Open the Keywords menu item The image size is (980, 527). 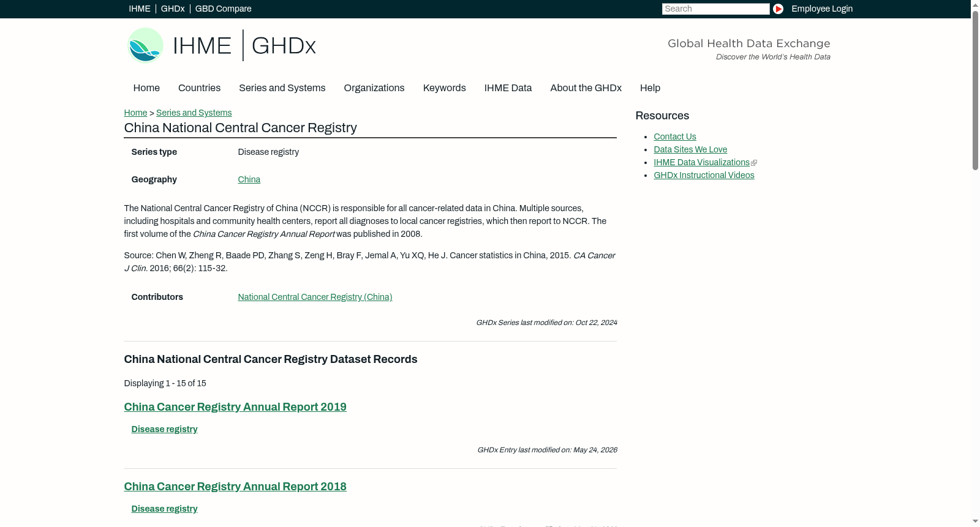coord(445,88)
